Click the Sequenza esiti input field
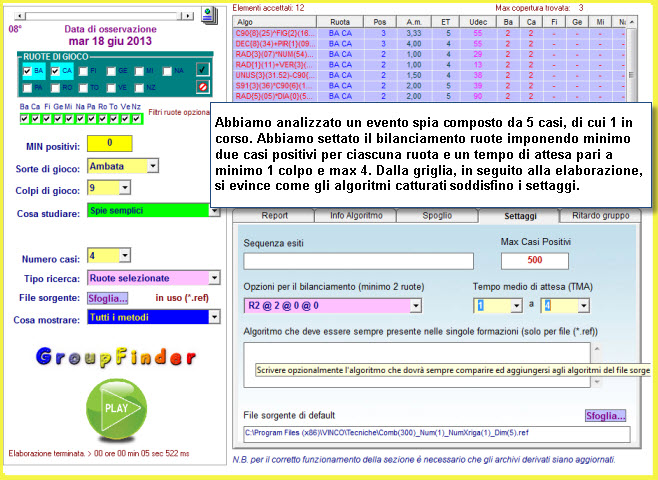Viewport: 658px width, 480px height. (358, 261)
